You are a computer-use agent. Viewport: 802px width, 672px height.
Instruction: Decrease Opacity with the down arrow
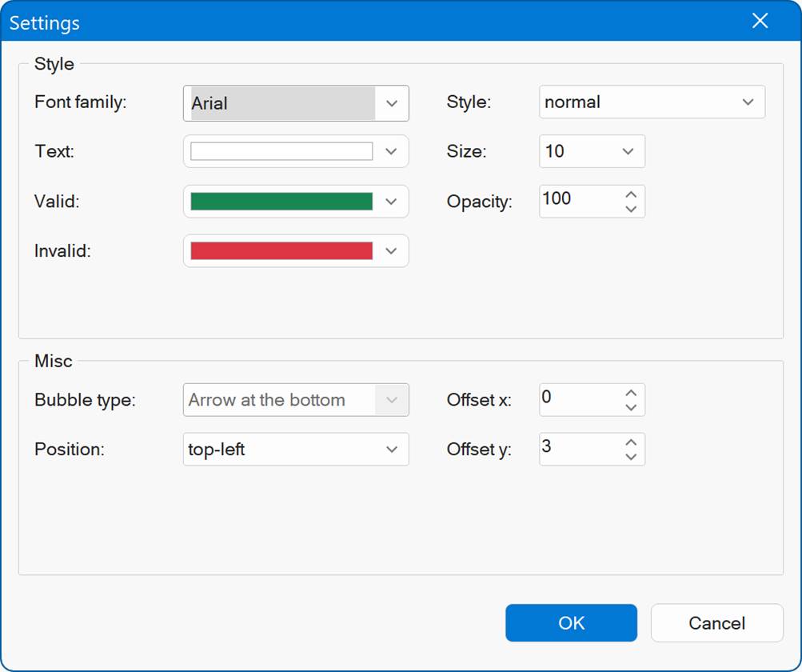point(631,209)
